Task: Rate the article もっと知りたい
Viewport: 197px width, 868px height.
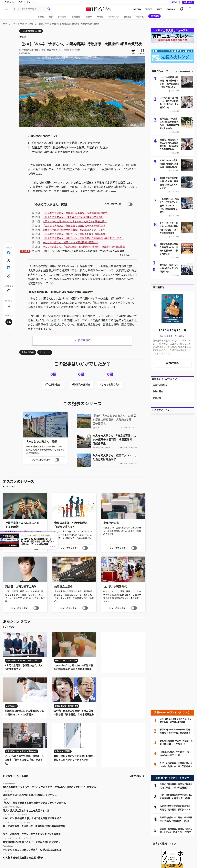Action: tap(110, 385)
